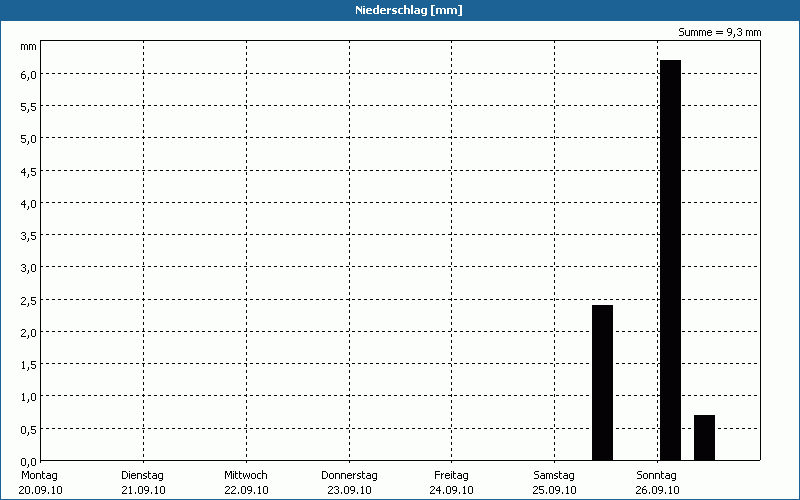Screen dimensions: 800x500
Task: Click the date '22.09.10'
Action: click(246, 490)
